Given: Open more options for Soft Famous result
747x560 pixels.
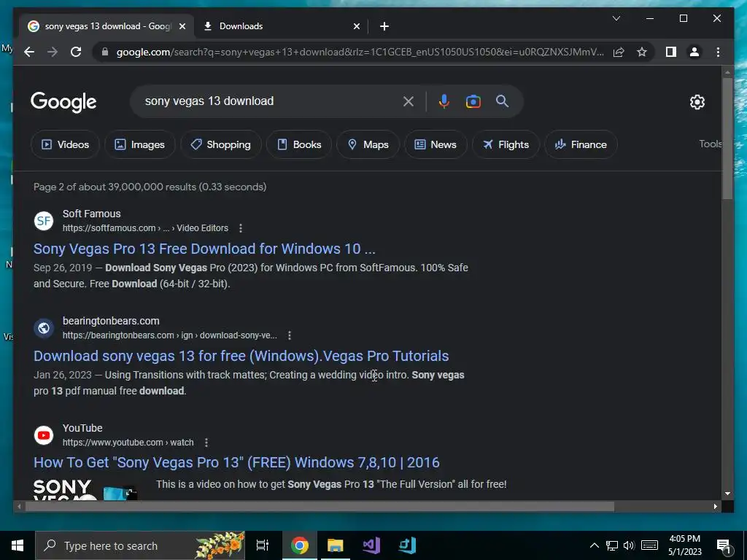Looking at the screenshot, I should click(x=241, y=228).
